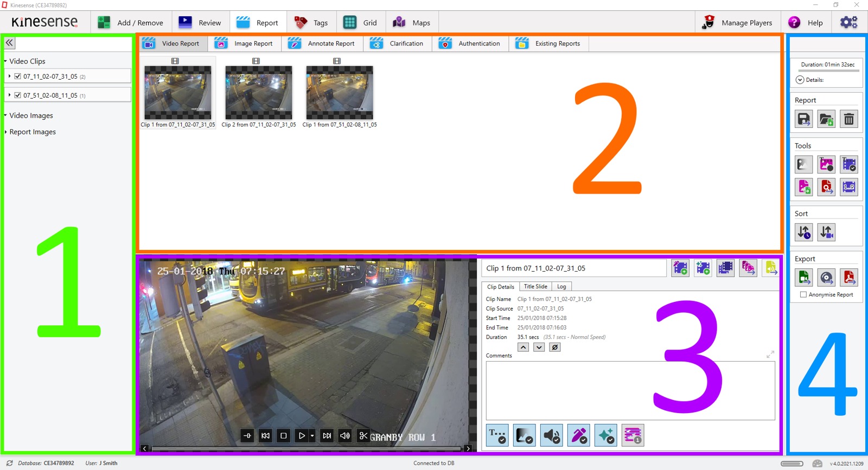Tick the Anonymise Report checkbox
868x470 pixels.
[803, 294]
